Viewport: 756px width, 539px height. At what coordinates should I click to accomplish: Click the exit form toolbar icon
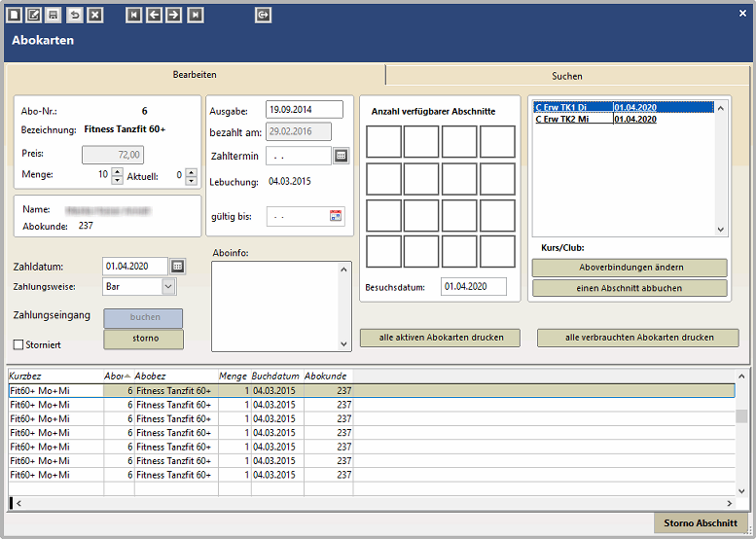[263, 15]
